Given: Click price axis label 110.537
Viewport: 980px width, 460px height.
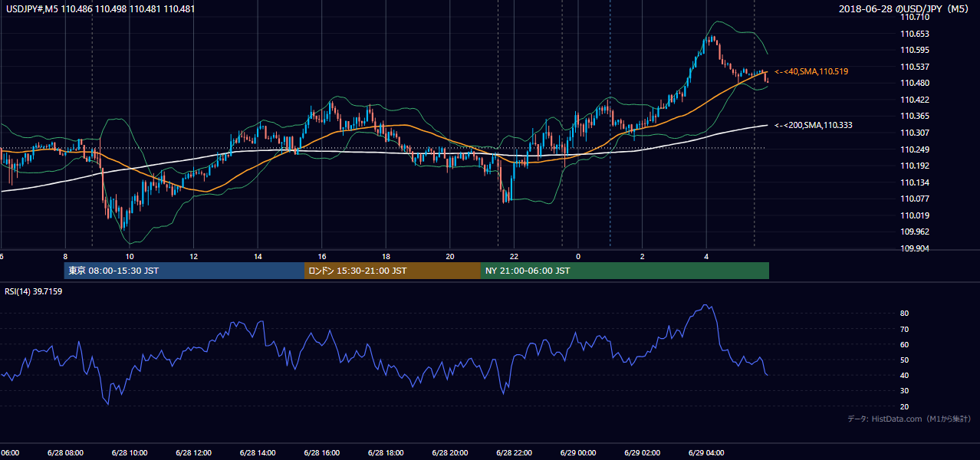Looking at the screenshot, I should 916,67.
